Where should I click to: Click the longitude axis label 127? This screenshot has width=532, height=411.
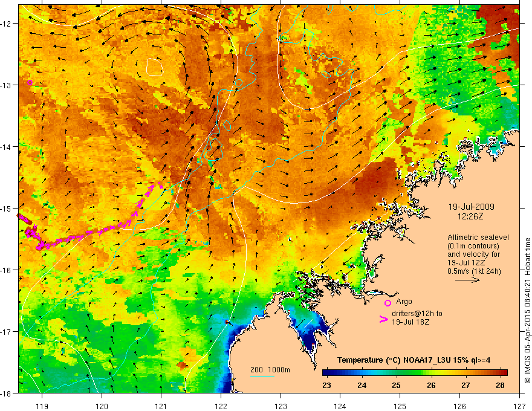coord(519,407)
